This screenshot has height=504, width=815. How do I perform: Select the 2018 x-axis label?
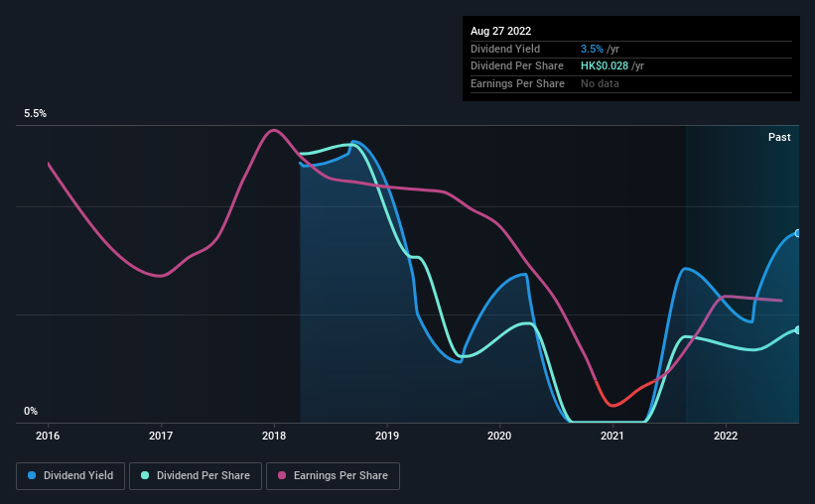[274, 436]
